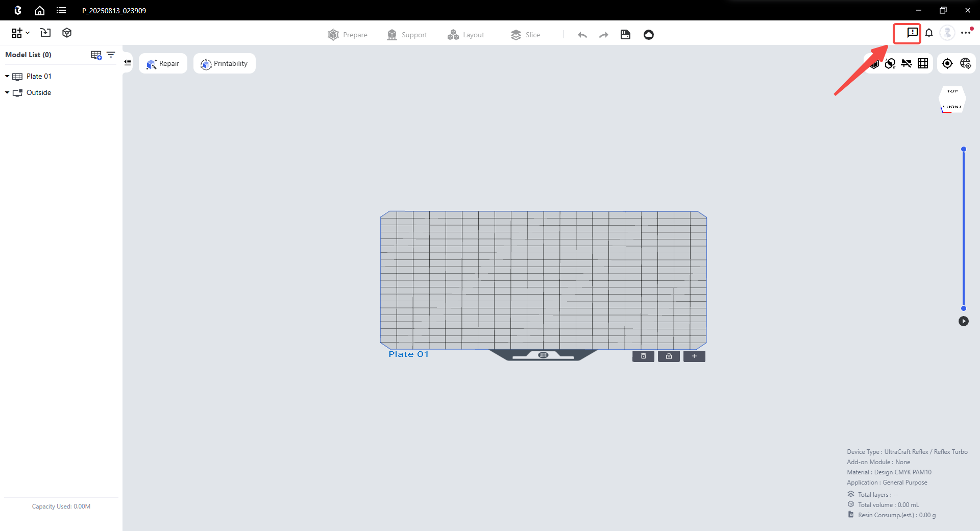Image resolution: width=980 pixels, height=531 pixels.
Task: Collapse the Plate 01 tree node
Action: point(7,77)
